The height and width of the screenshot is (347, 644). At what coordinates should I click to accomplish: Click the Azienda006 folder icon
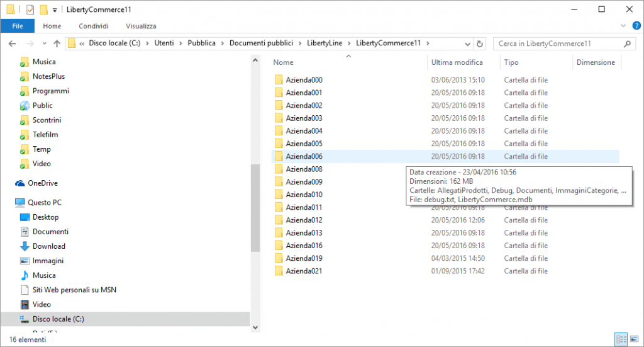[x=279, y=156]
